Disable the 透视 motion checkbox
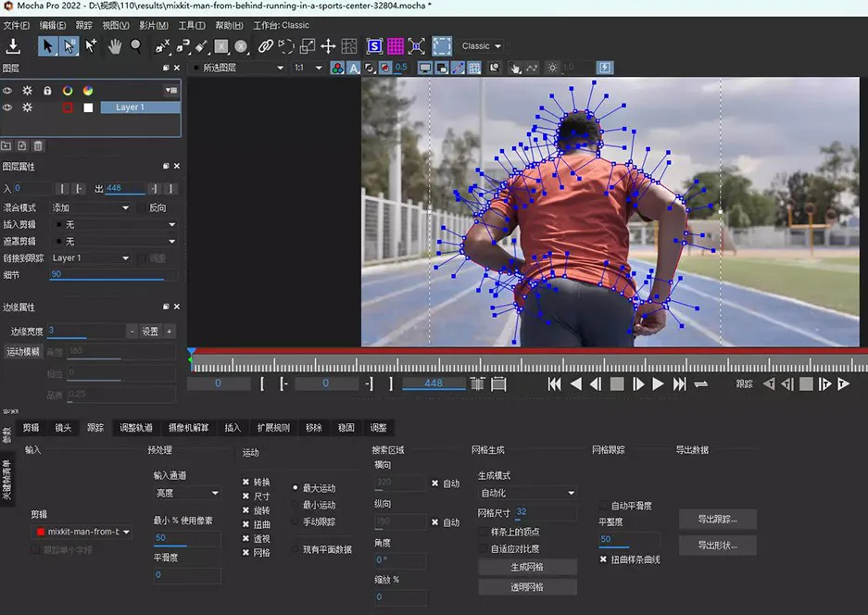868x615 pixels. (246, 538)
